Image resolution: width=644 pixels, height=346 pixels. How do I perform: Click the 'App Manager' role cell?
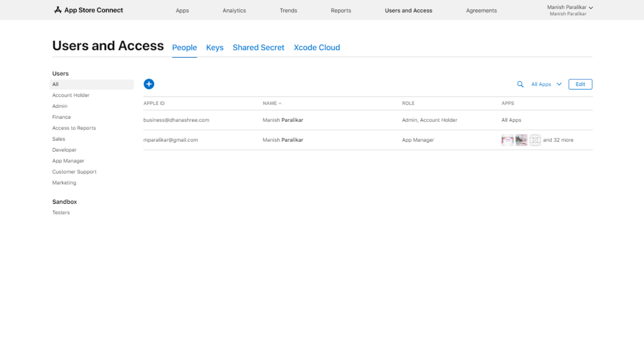coord(418,140)
